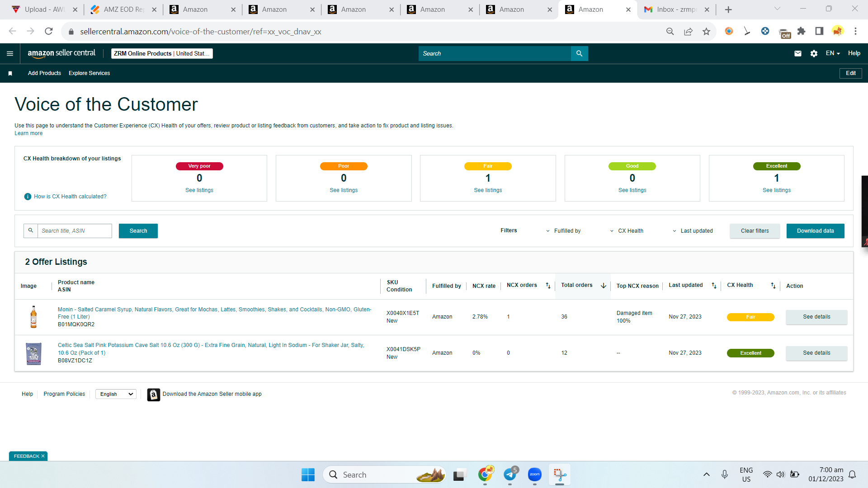Image resolution: width=868 pixels, height=488 pixels.
Task: Click the teal Search button for listings
Action: (138, 231)
